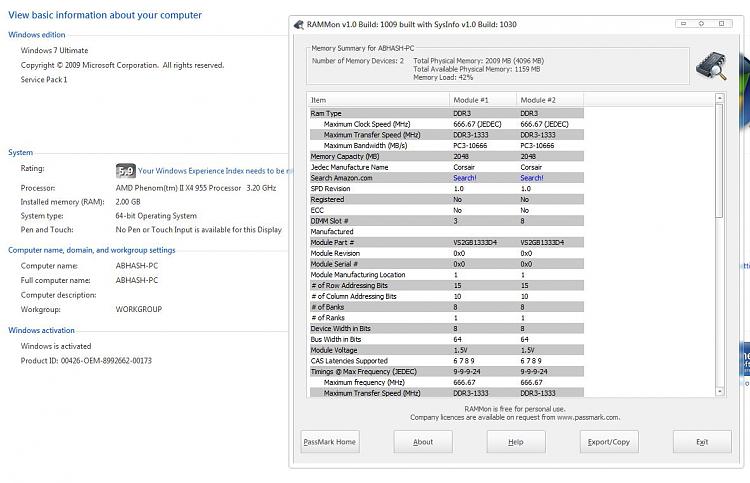Click the Product ID text in Windows activation
This screenshot has height=483, width=750.
click(86, 361)
